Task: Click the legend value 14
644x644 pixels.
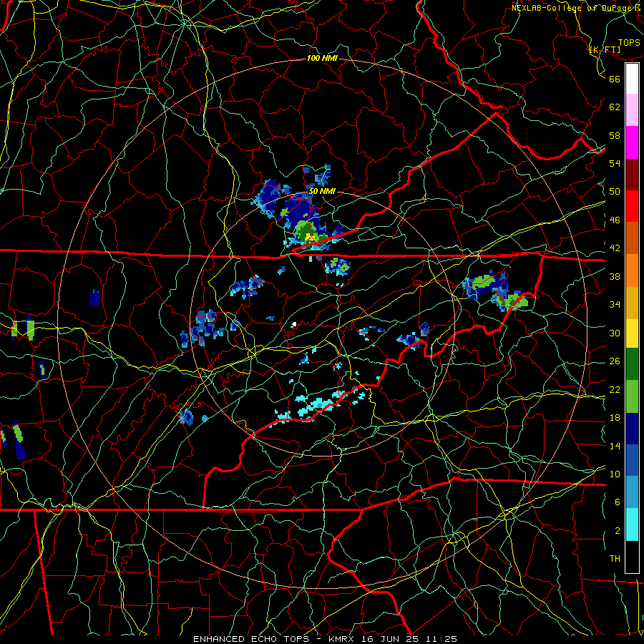Action: click(x=615, y=446)
